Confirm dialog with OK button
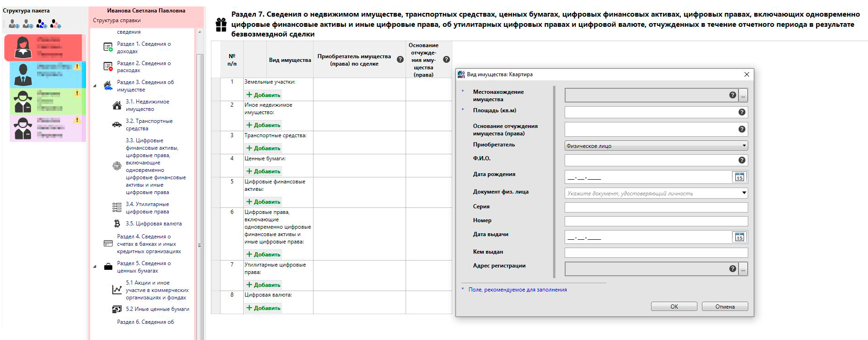The image size is (868, 340). tap(674, 307)
